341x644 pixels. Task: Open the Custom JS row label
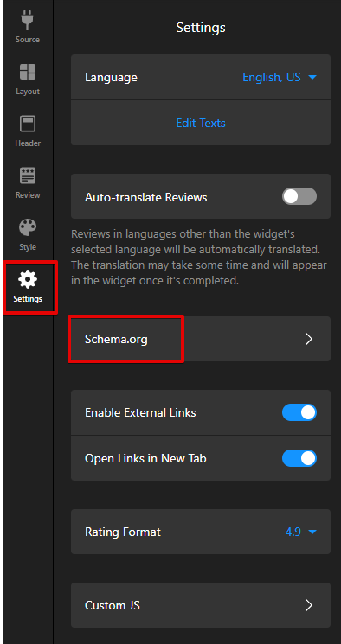pyautogui.click(x=113, y=605)
